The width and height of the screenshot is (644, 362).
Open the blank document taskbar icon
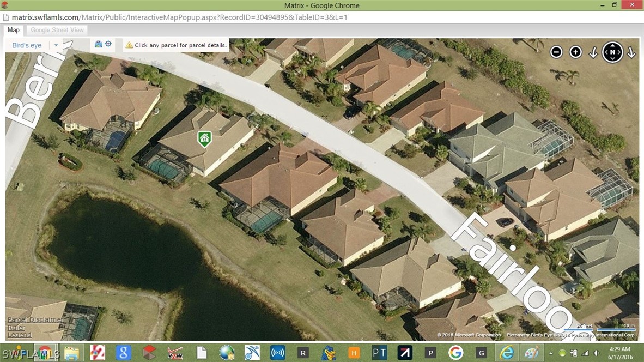click(x=201, y=353)
